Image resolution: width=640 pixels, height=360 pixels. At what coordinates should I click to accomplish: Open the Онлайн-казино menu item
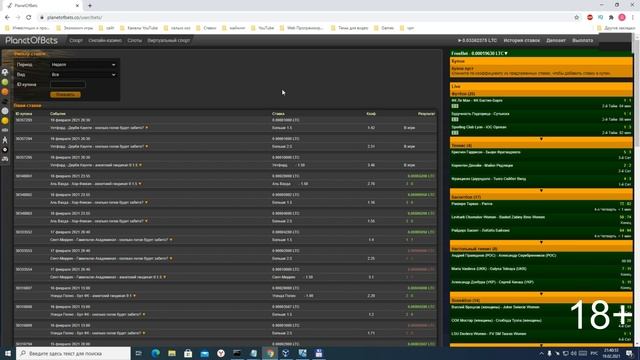tap(105, 40)
